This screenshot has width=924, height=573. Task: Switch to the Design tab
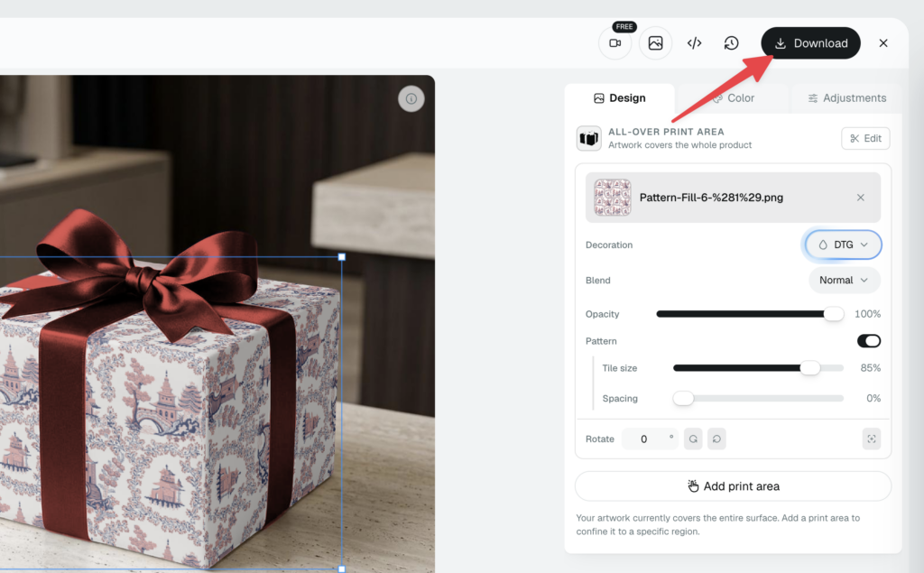point(619,97)
